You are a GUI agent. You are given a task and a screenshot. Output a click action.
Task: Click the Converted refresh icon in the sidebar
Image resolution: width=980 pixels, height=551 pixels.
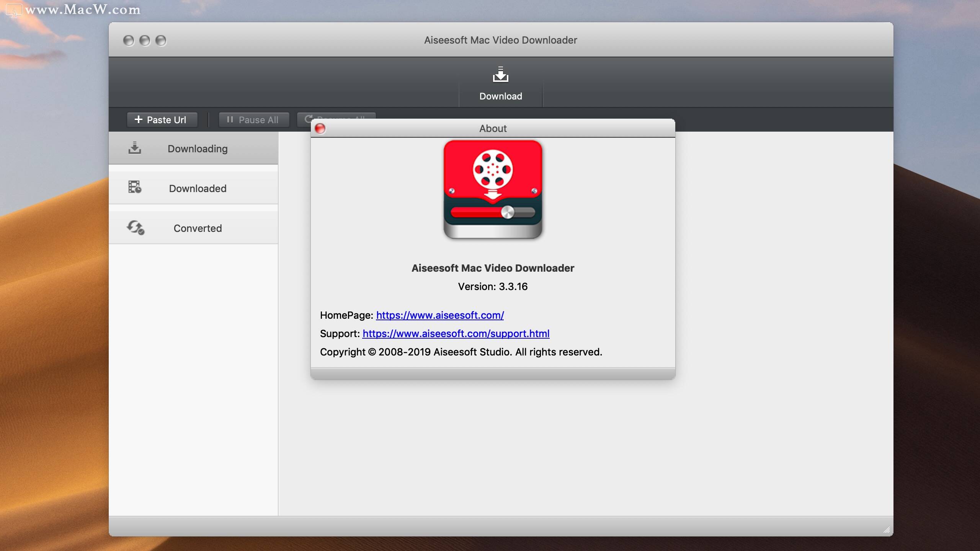pos(136,227)
